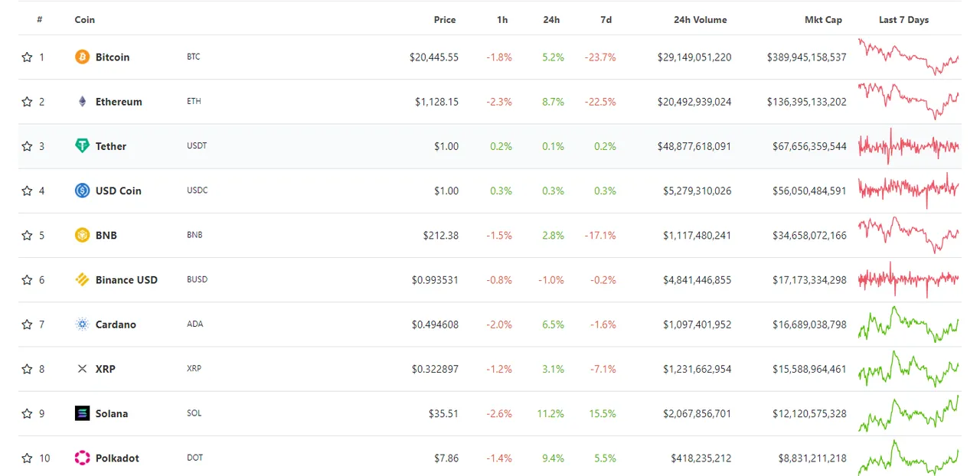Click the USDT ticker symbol

pyautogui.click(x=197, y=145)
